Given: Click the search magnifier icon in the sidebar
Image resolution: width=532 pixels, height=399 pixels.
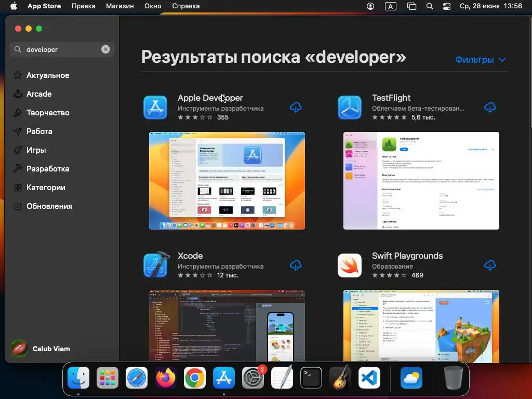Looking at the screenshot, I should [x=18, y=49].
